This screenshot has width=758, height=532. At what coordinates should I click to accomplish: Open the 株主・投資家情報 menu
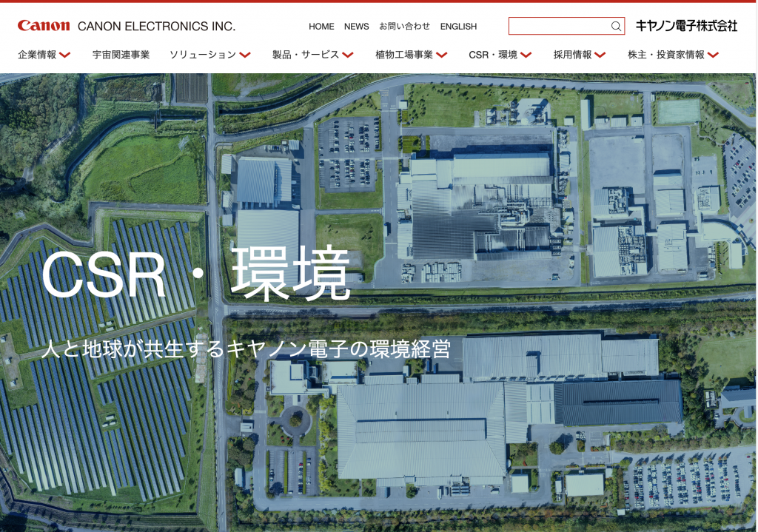(666, 55)
